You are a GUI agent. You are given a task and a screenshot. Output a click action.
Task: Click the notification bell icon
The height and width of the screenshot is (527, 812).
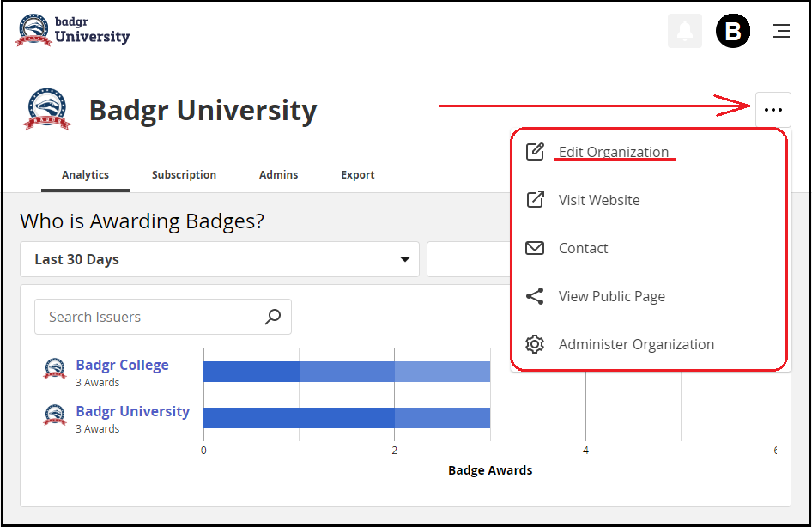(x=684, y=32)
